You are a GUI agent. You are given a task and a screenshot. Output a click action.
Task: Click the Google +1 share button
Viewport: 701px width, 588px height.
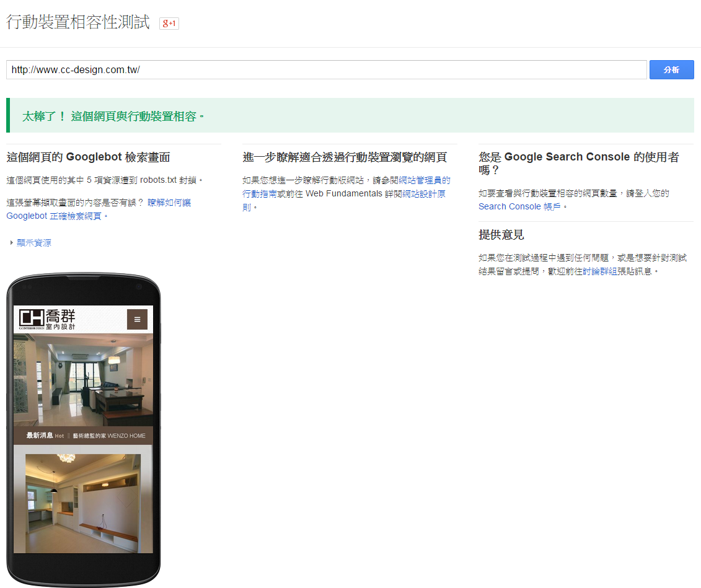click(x=169, y=24)
